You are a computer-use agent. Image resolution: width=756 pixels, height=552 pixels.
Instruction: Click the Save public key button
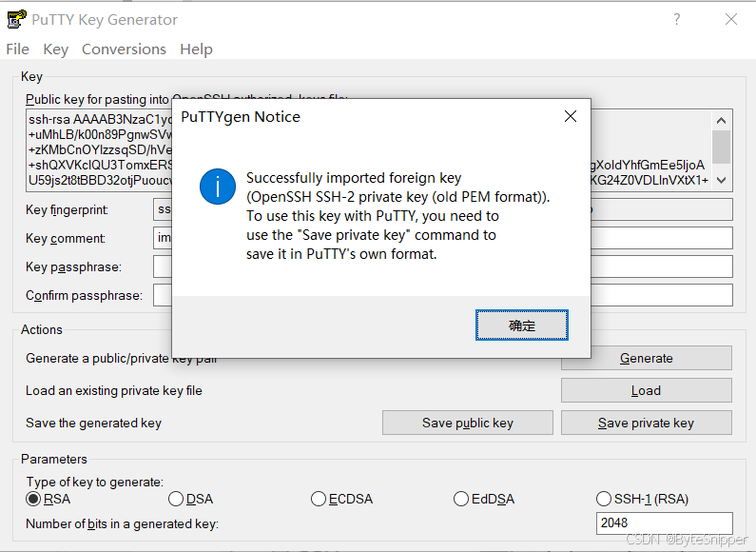point(468,423)
